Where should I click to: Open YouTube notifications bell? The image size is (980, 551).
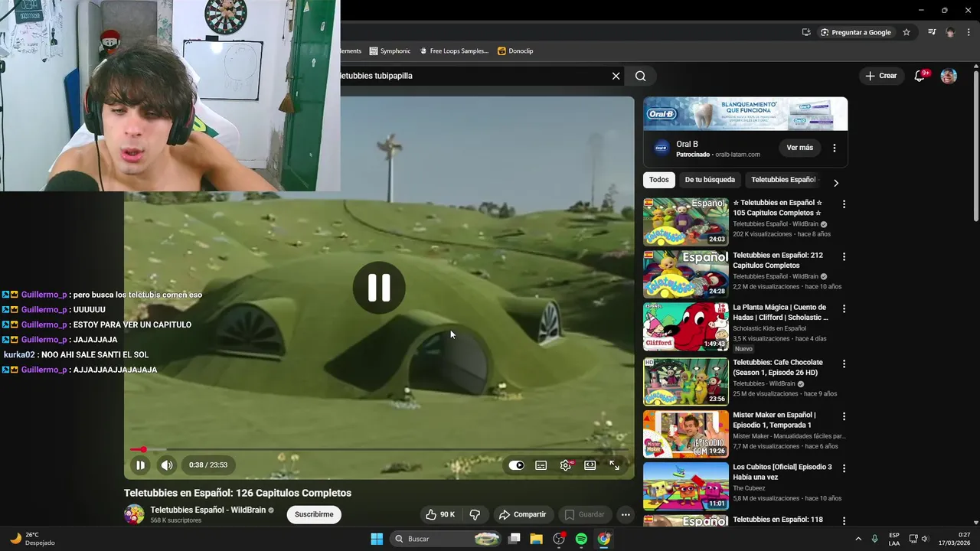pyautogui.click(x=920, y=76)
